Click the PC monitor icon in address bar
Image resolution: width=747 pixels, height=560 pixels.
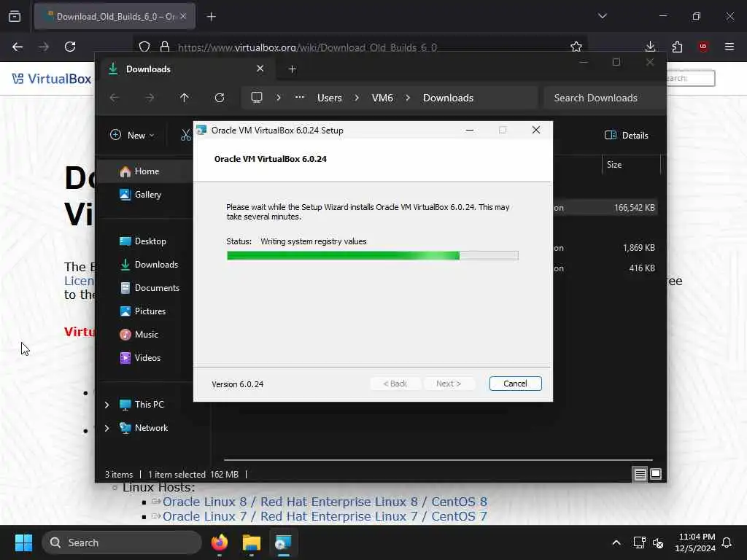257,98
